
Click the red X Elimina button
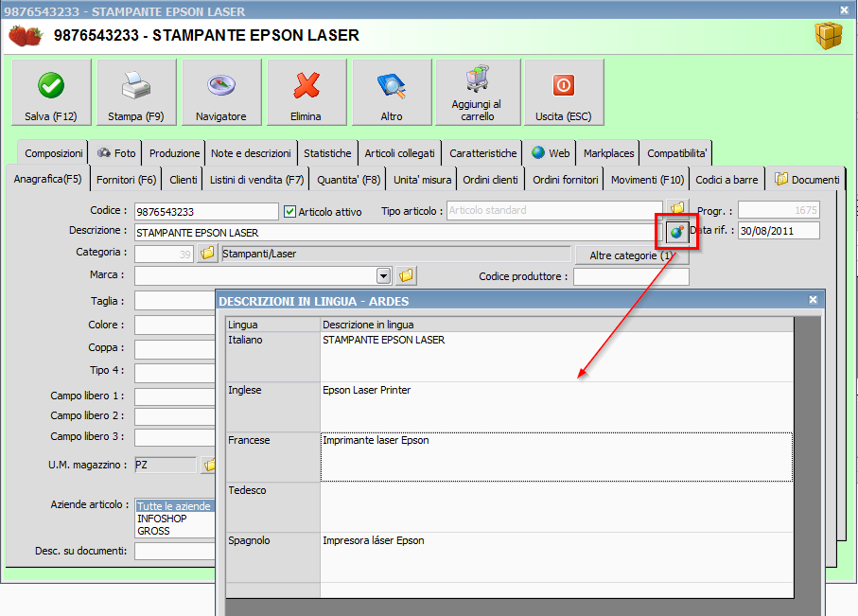click(x=306, y=93)
